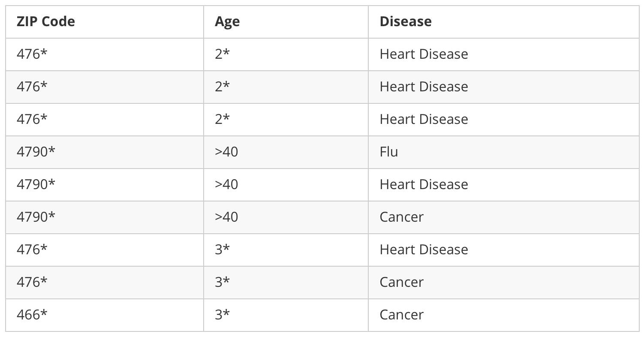Select the Age column header
Viewport: 644px width, 337px height.
click(x=227, y=21)
